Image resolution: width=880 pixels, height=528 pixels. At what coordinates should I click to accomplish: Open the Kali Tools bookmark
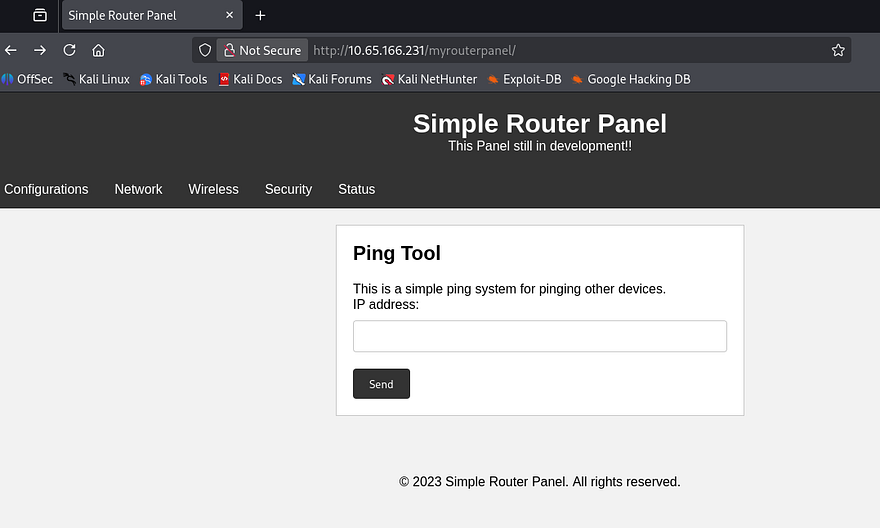(x=173, y=79)
